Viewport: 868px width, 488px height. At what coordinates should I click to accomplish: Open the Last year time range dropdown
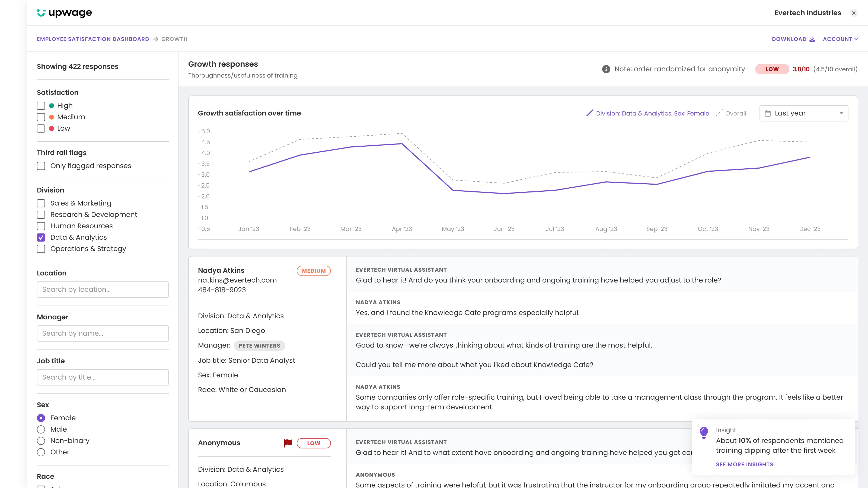(x=804, y=114)
